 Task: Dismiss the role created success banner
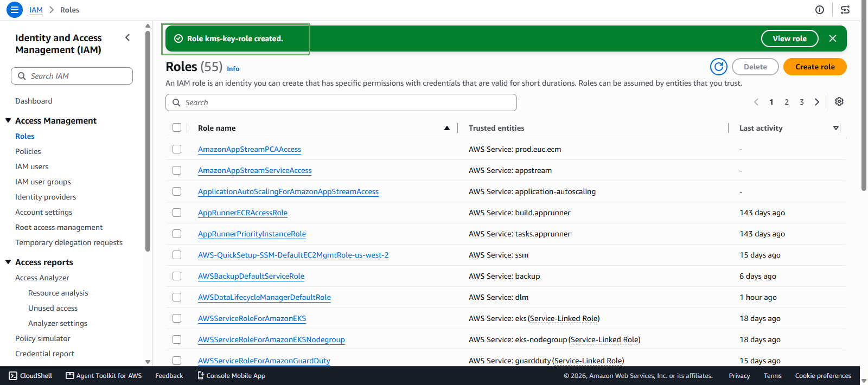(x=833, y=39)
